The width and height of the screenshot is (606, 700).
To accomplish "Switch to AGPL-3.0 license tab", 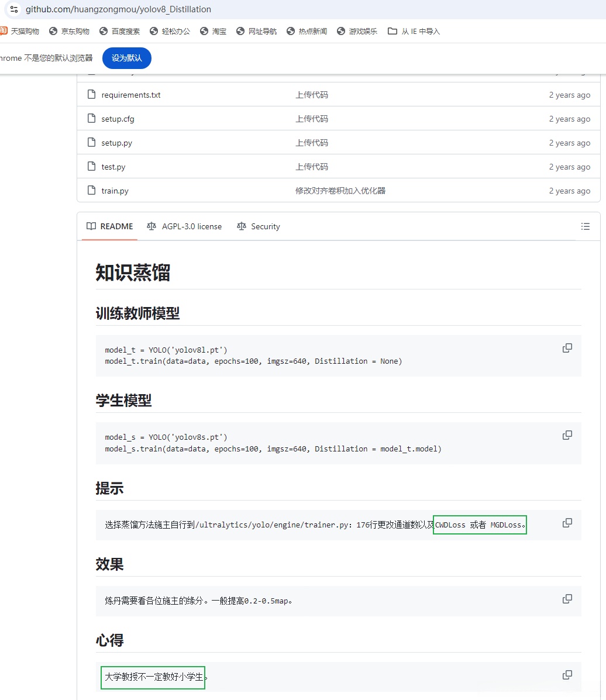I will point(184,226).
